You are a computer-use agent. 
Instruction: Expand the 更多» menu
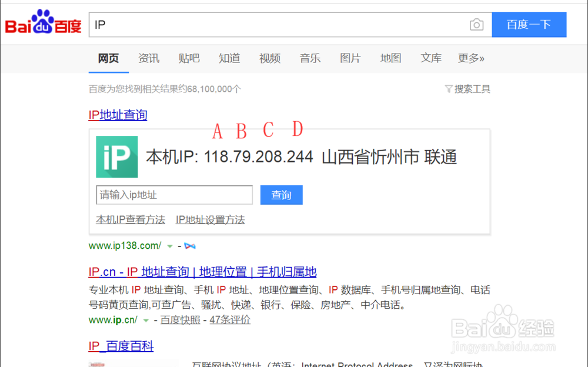pos(471,58)
